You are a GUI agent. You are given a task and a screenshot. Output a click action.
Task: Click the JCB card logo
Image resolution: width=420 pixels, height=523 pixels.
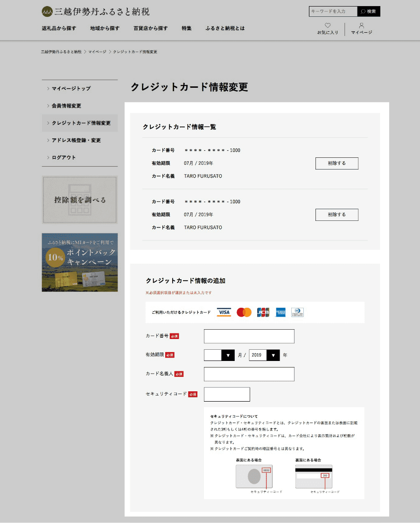pos(263,312)
